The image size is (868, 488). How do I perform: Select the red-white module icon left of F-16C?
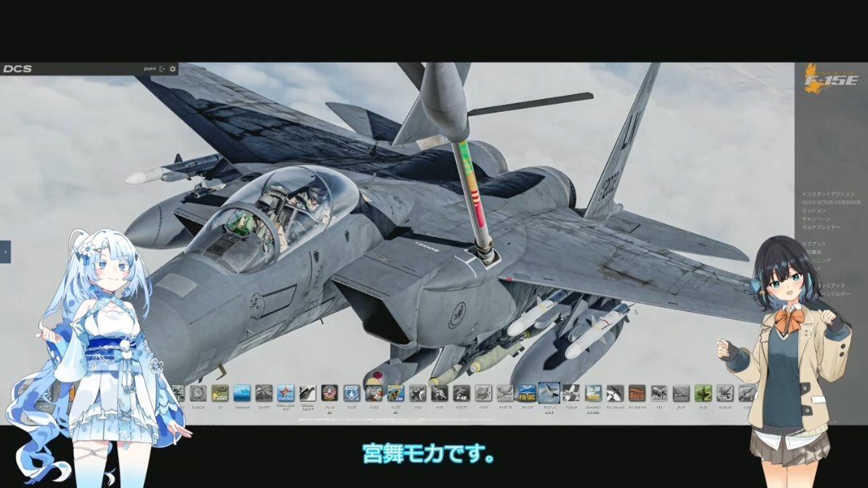pos(374,393)
